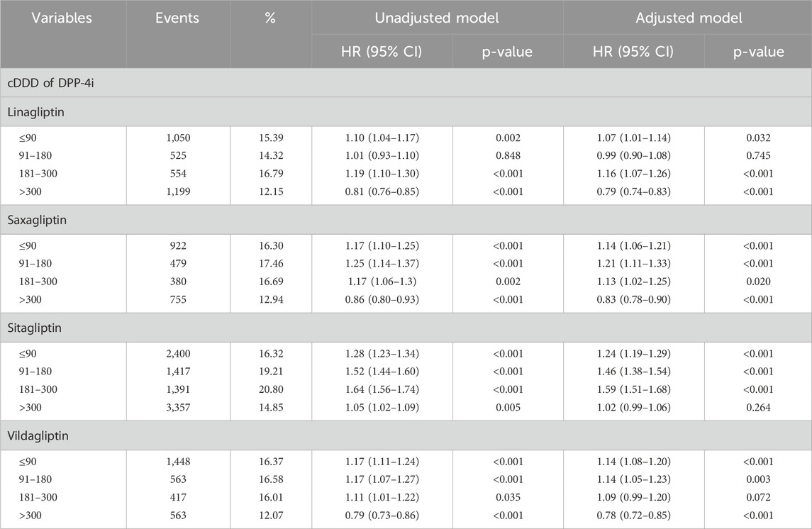Click hazard ratio 1.10 (1.04–1.17)
This screenshot has width=812, height=529.
tap(382, 138)
